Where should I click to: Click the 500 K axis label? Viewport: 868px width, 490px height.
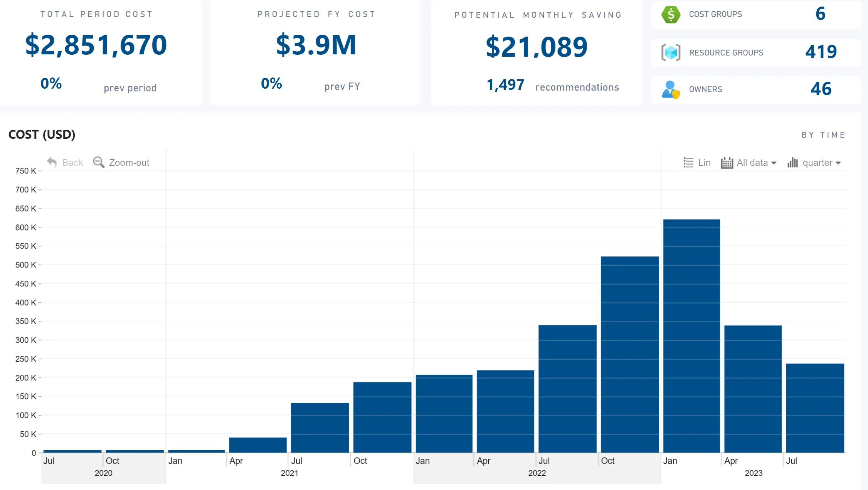(x=25, y=265)
